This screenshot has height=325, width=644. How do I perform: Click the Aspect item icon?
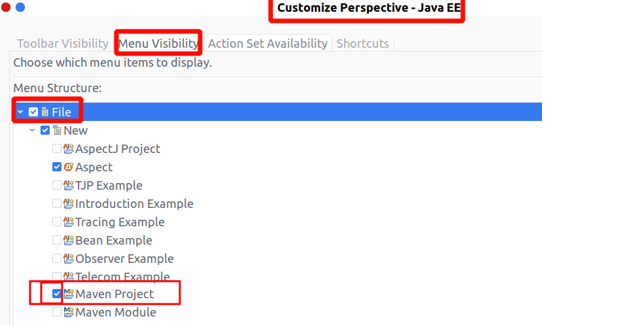pos(69,167)
